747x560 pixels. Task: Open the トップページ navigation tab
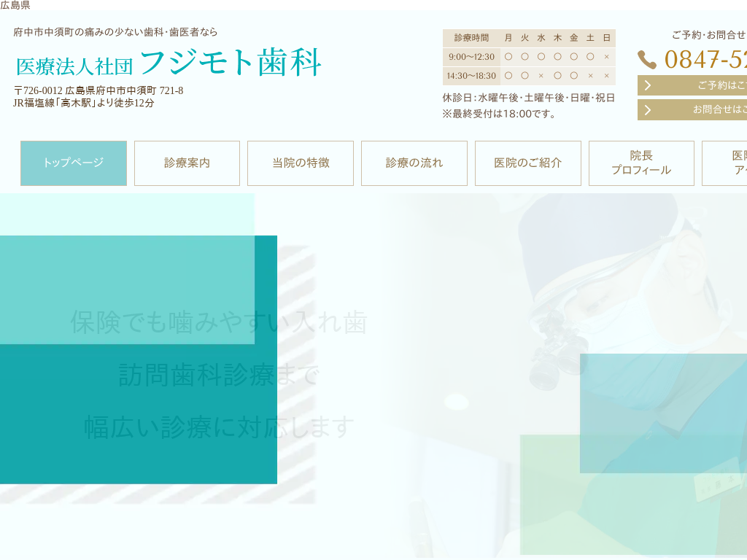click(74, 163)
